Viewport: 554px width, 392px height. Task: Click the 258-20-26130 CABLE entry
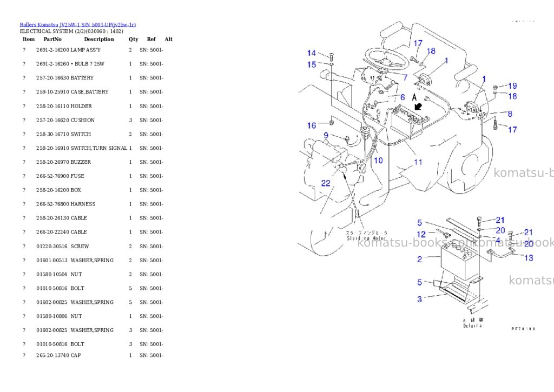click(x=93, y=218)
